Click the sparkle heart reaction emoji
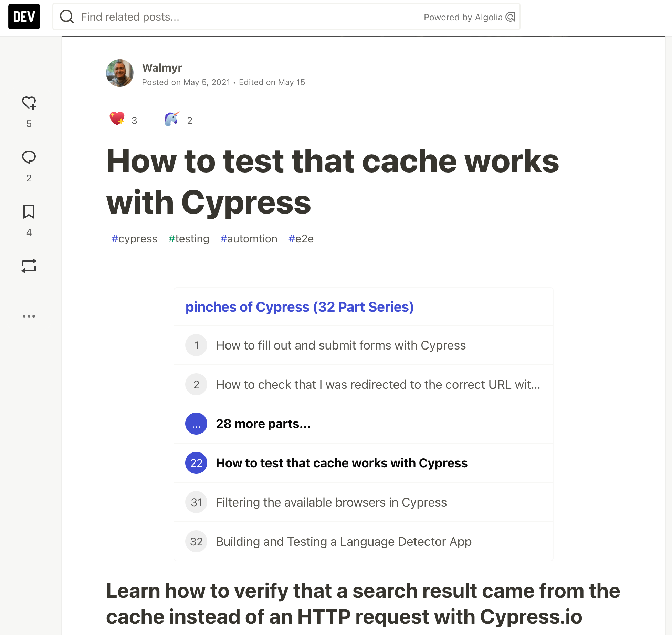The height and width of the screenshot is (635, 672). pos(117,118)
